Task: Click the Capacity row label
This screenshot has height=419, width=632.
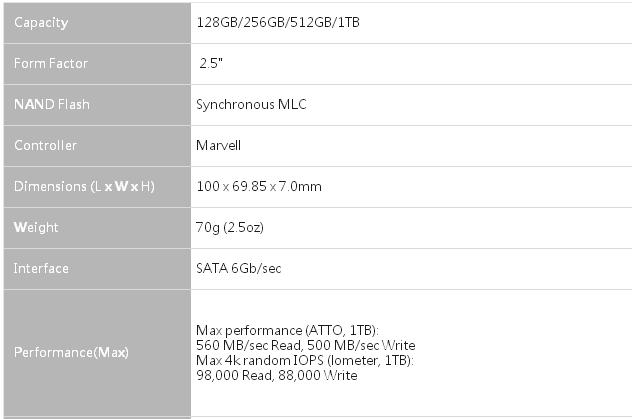Action: click(x=41, y=23)
